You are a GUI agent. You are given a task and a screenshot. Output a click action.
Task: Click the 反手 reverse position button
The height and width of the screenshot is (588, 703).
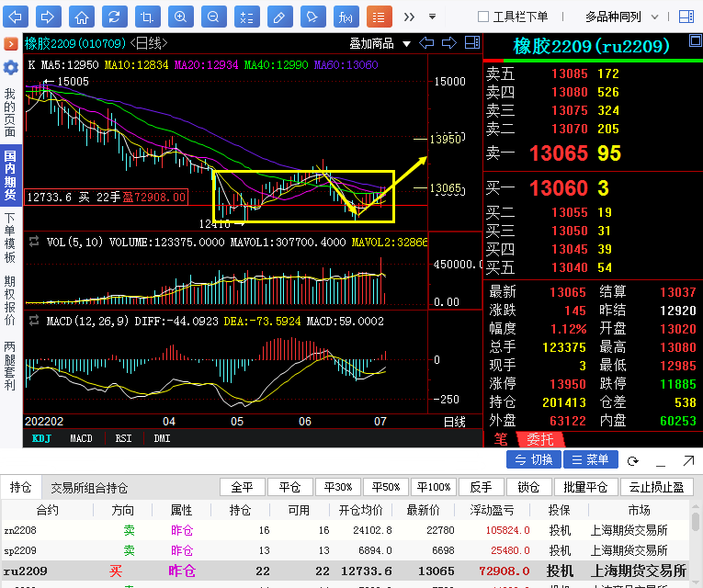click(x=482, y=487)
